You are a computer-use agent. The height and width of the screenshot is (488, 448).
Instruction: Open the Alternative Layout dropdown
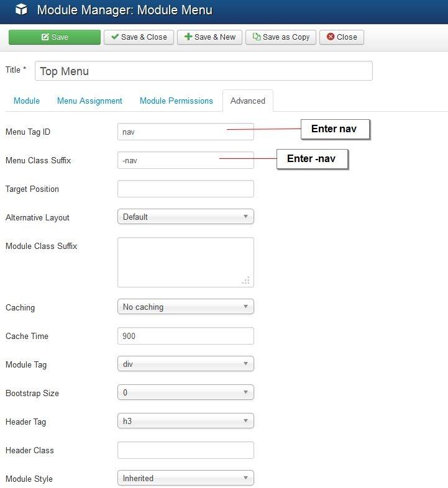pos(185,217)
